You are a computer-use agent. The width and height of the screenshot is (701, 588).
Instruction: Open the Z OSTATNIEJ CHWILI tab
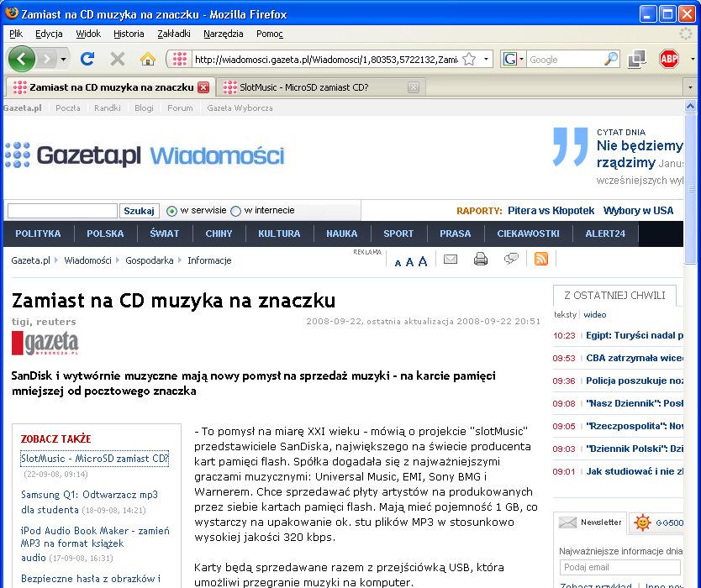tap(614, 296)
